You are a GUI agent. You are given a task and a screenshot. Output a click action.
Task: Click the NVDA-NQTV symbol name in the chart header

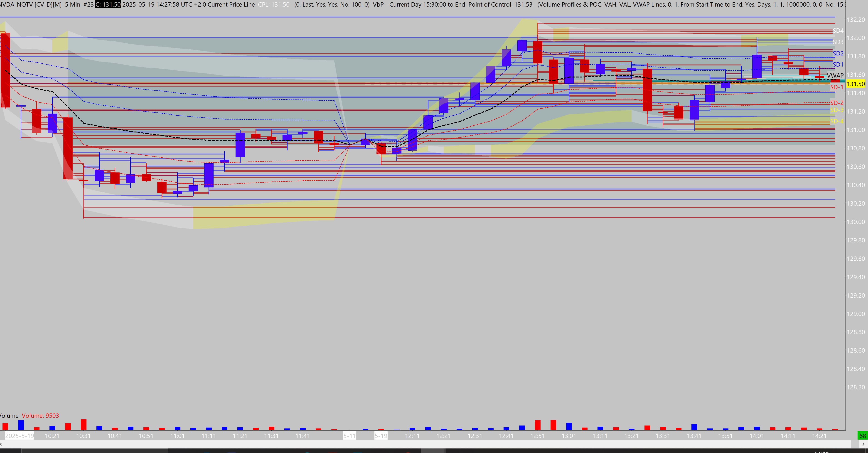(17, 4)
